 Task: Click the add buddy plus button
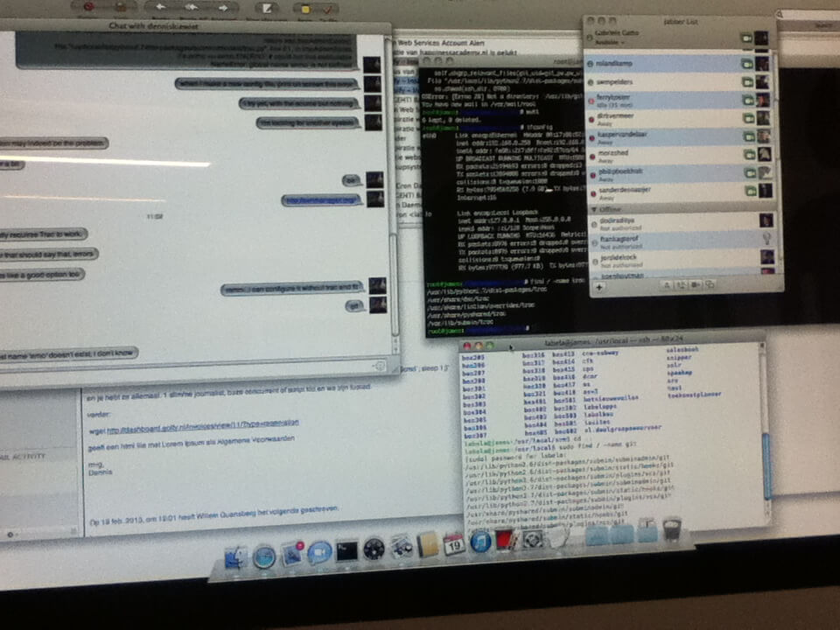(599, 286)
